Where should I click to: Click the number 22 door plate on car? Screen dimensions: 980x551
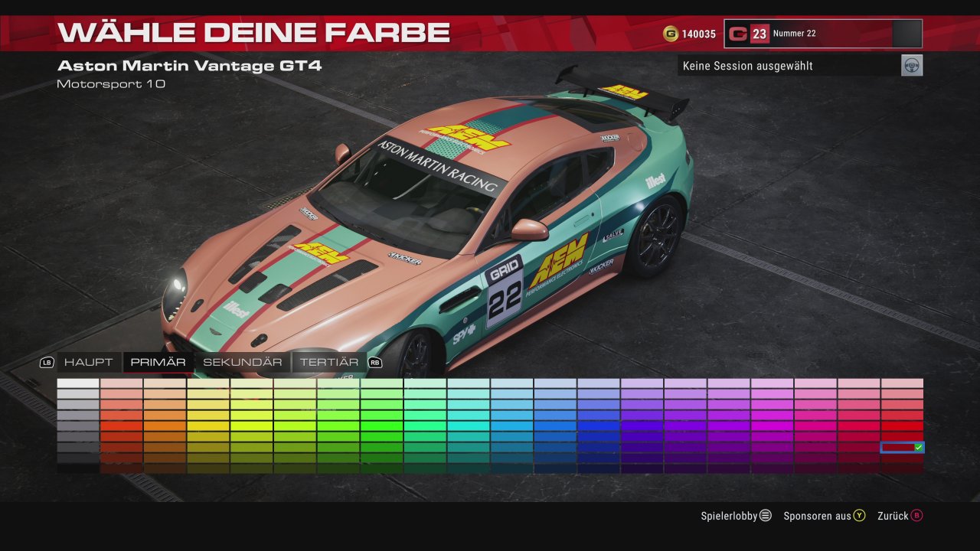[x=505, y=295]
